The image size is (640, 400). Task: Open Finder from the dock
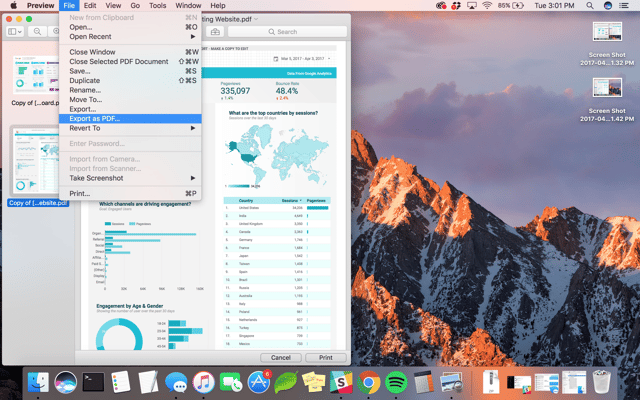click(x=40, y=382)
